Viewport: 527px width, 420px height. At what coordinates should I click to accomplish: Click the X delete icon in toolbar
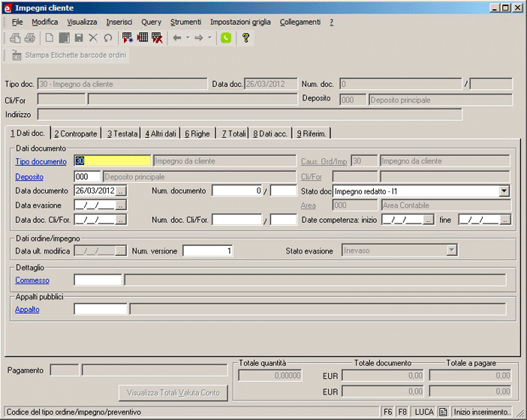93,38
